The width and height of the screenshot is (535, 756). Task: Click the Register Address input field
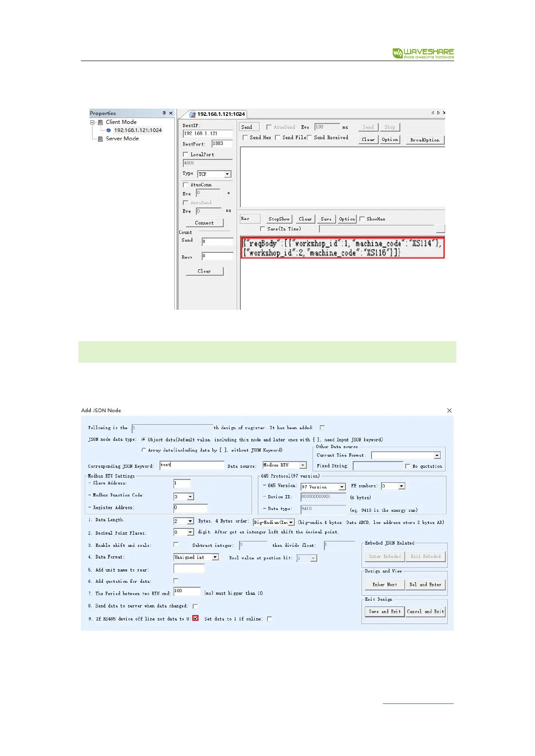tap(190, 508)
